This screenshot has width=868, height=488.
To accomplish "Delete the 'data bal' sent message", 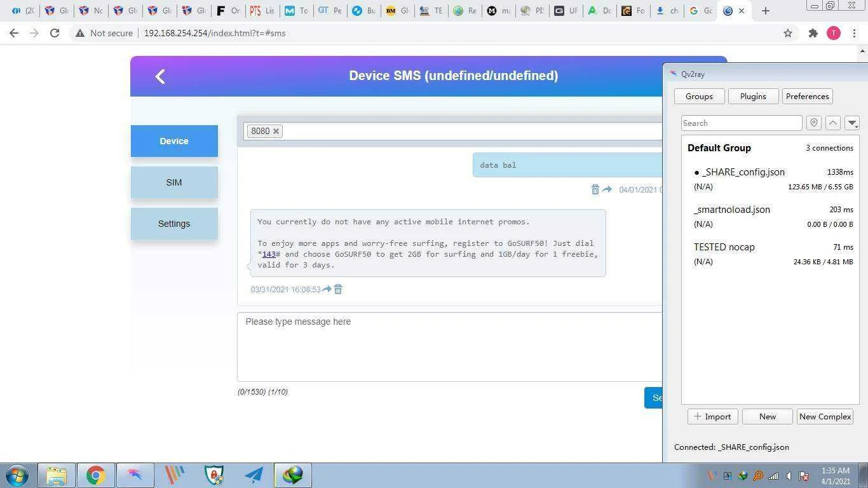I will (595, 189).
